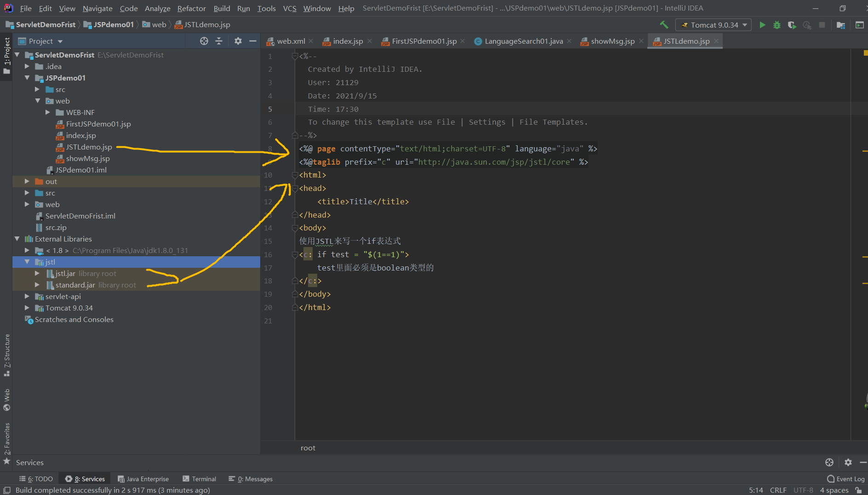Toggle the Favorites side panel
Screen dimensions: 868x495
[7, 443]
